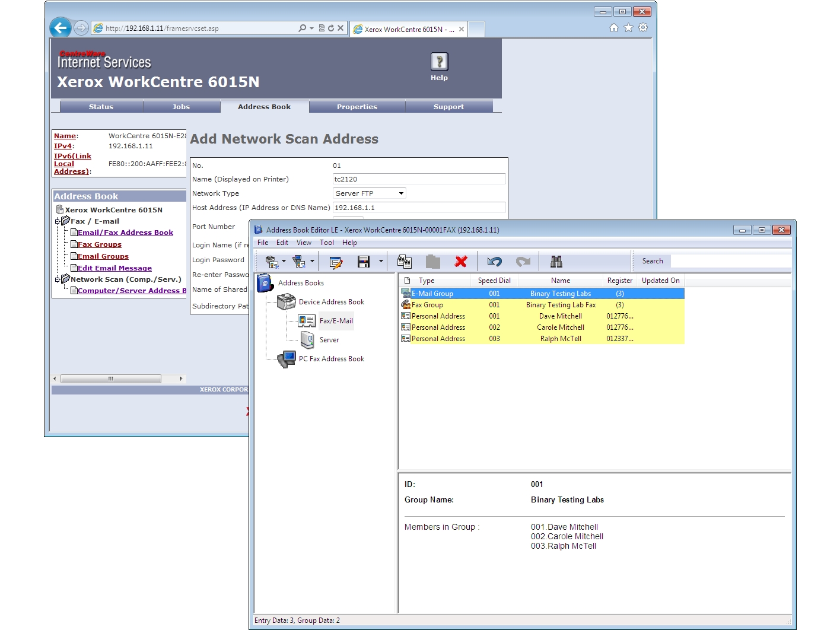Image resolution: width=840 pixels, height=630 pixels.
Task: Click the PC fax address book toolbar icon
Action: click(300, 262)
